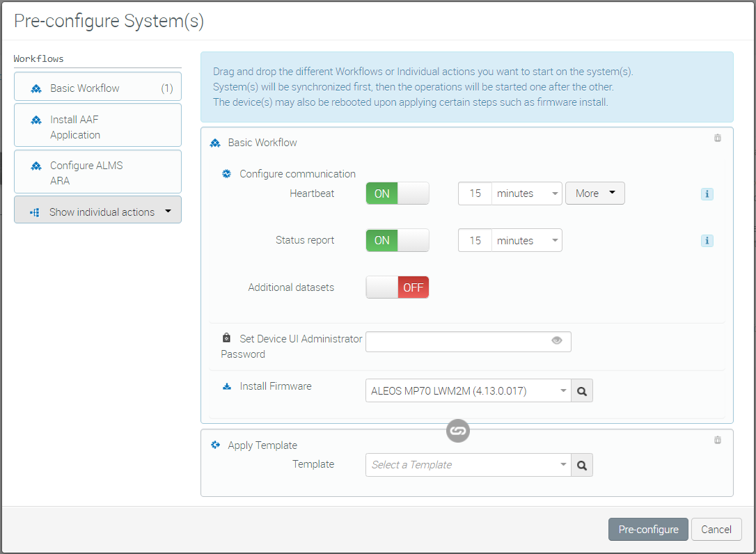Open the Heartbeat minutes unit dropdown
The width and height of the screenshot is (756, 554).
527,193
